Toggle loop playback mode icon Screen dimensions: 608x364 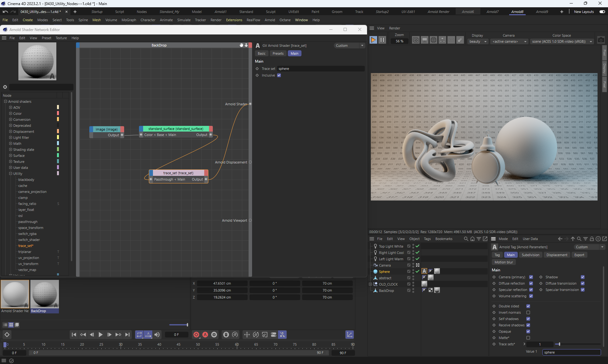tap(139, 335)
